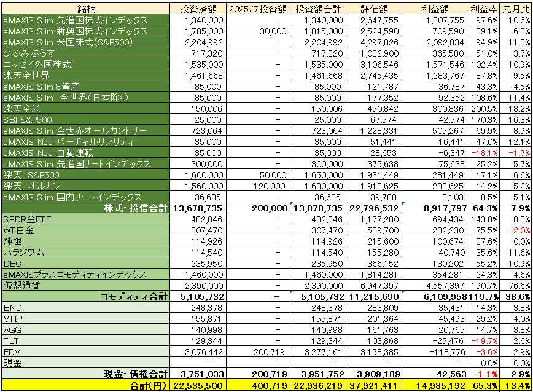This screenshot has height=392, width=533.
Task: Click the 銘柄 column header
Action: pyautogui.click(x=86, y=9)
